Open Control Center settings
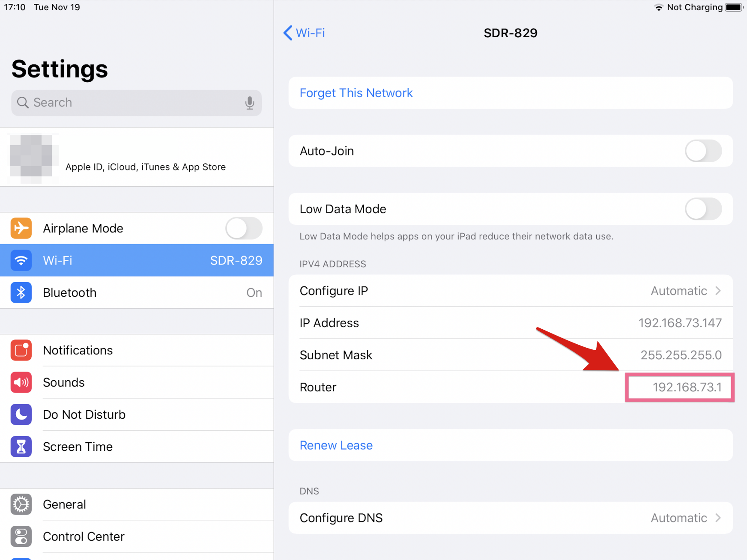This screenshot has height=560, width=747. coord(137,536)
